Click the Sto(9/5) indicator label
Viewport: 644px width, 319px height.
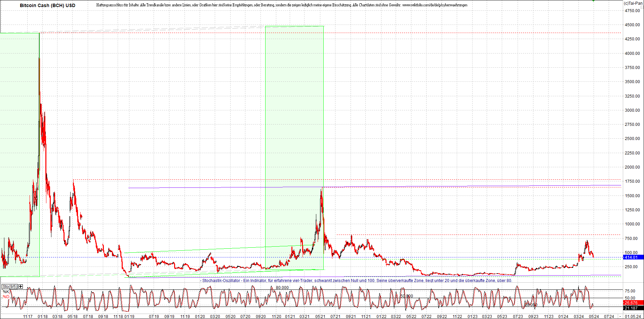(9, 286)
